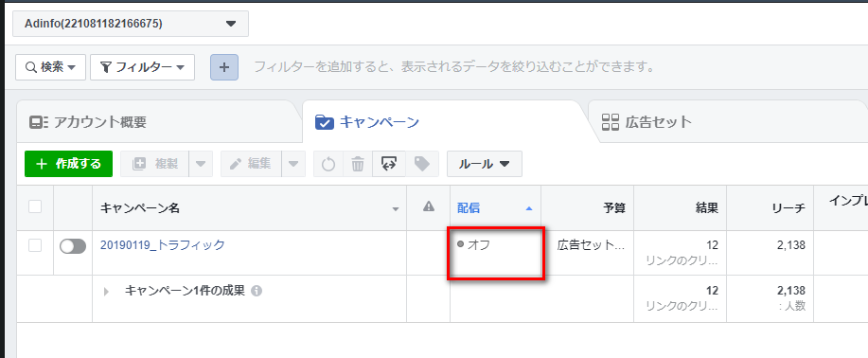Check the 20190119_トラフィック row checkbox
Viewport: 868px width, 358px height.
coord(35,245)
